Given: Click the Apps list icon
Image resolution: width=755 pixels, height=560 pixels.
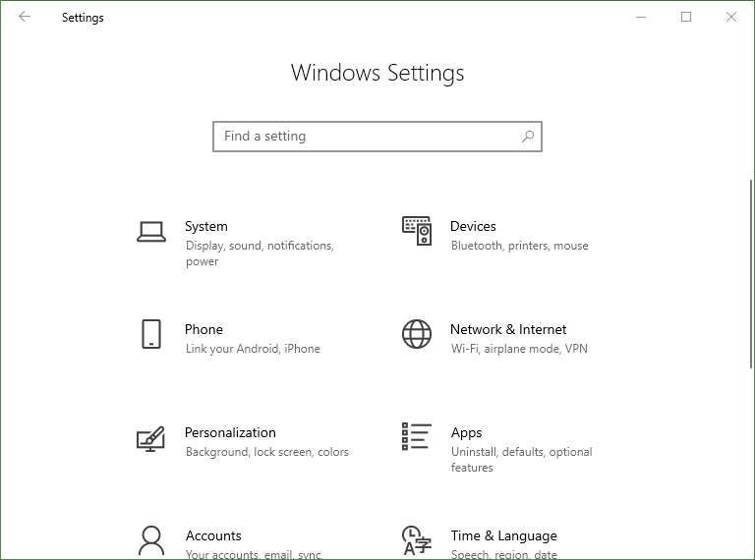Looking at the screenshot, I should coord(417,437).
